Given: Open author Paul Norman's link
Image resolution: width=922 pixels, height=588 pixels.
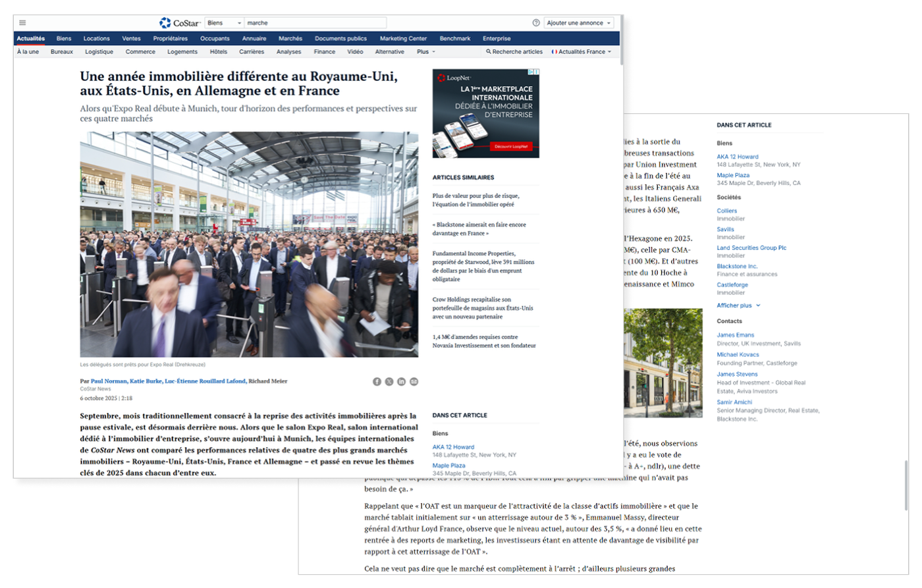Looking at the screenshot, I should 108,381.
